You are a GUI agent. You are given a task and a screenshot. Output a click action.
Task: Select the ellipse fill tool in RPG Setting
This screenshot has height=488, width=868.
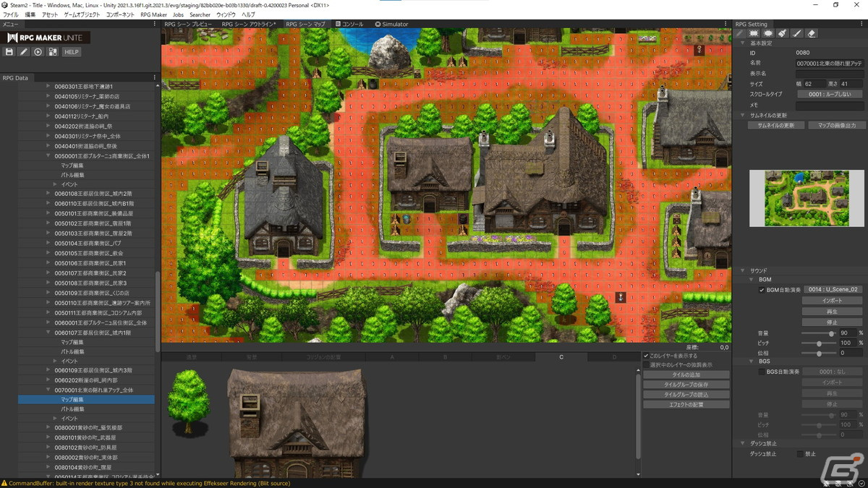point(768,33)
